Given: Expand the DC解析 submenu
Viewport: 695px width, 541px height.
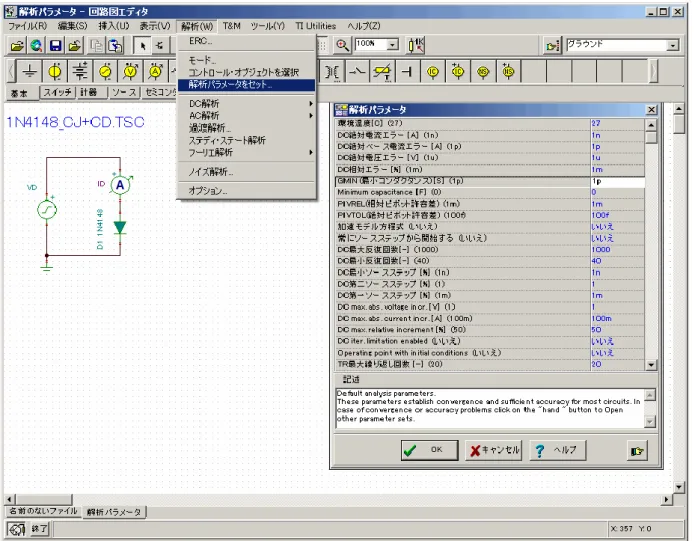Looking at the screenshot, I should (246, 104).
